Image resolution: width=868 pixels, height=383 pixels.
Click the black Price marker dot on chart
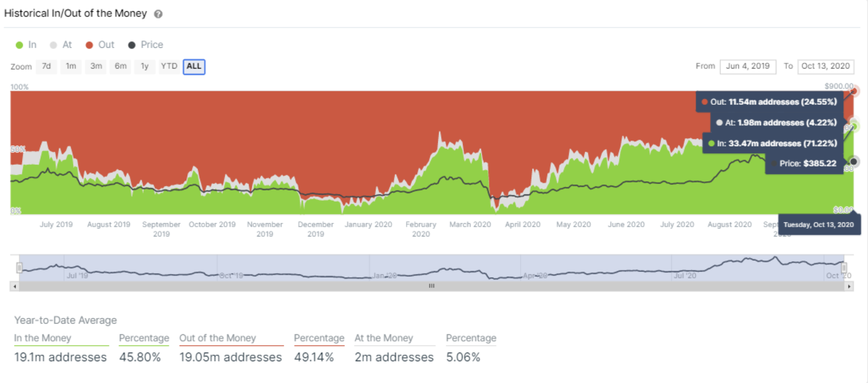[853, 162]
